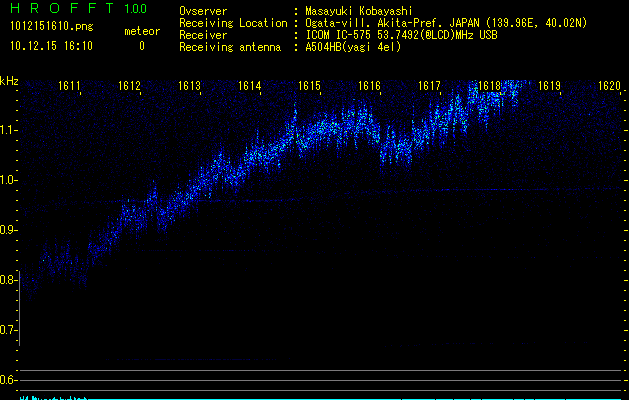Click the 1.1 frequency axis label
Image resolution: width=629 pixels, height=400 pixels.
(x=8, y=130)
